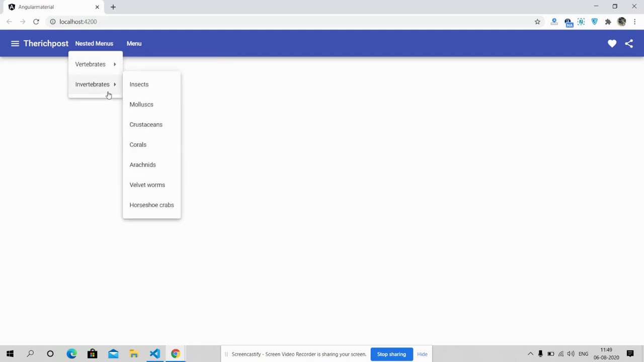Open the Nested Menus toolbar button
The height and width of the screenshot is (362, 644).
[x=94, y=44]
